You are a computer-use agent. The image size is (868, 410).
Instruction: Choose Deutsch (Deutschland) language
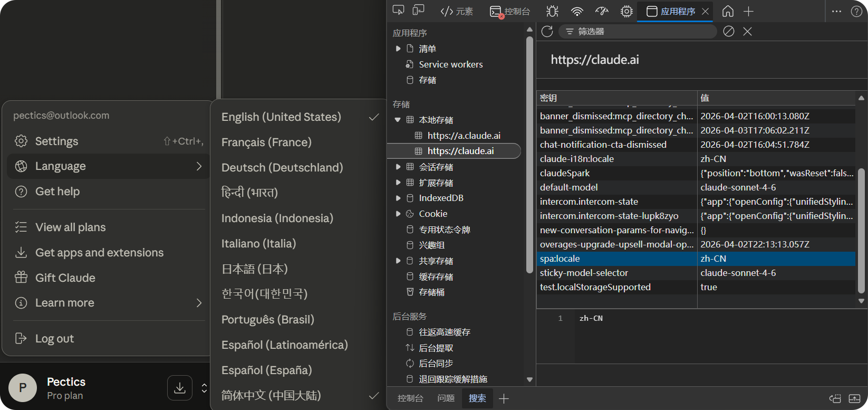282,168
